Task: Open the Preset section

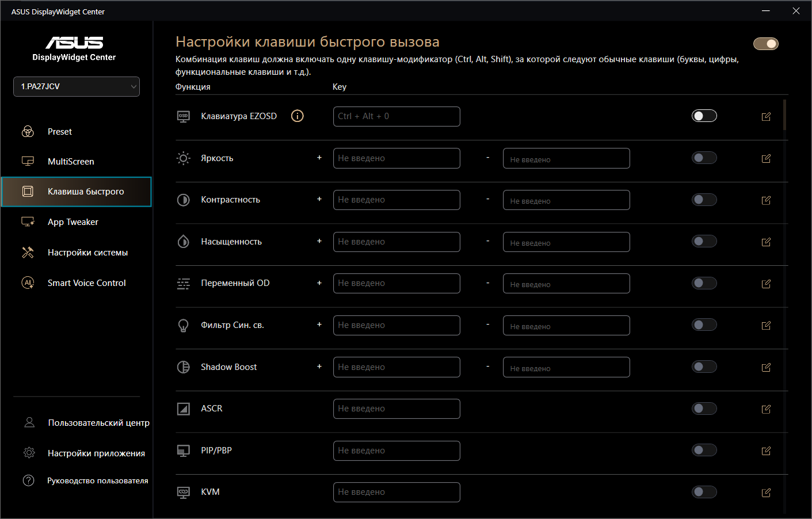Action: pos(60,132)
